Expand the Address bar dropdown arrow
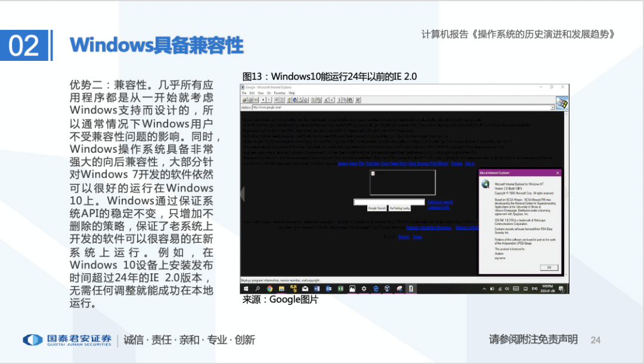This screenshot has height=364, width=644. pyautogui.click(x=552, y=107)
